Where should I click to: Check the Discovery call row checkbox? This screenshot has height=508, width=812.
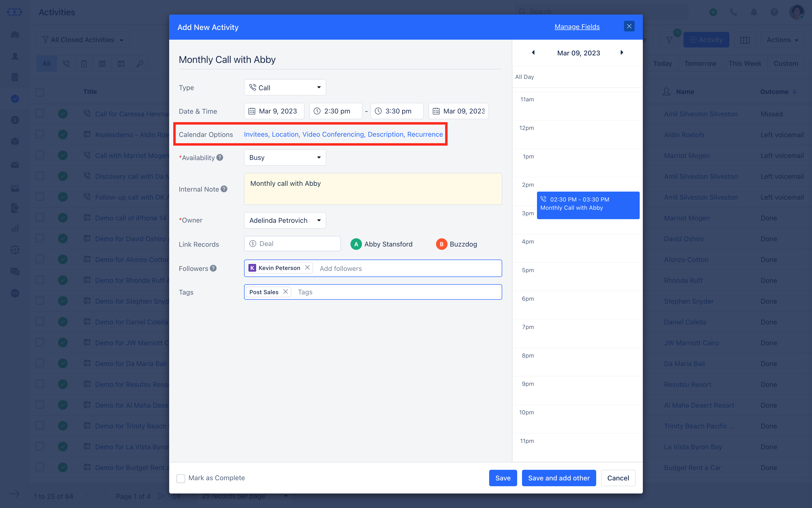tap(40, 176)
